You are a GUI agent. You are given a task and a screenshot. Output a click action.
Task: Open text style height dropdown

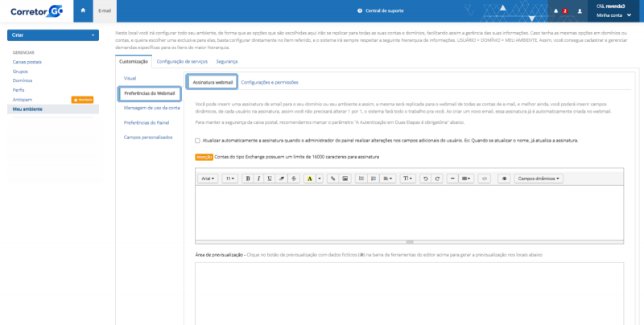(407, 179)
